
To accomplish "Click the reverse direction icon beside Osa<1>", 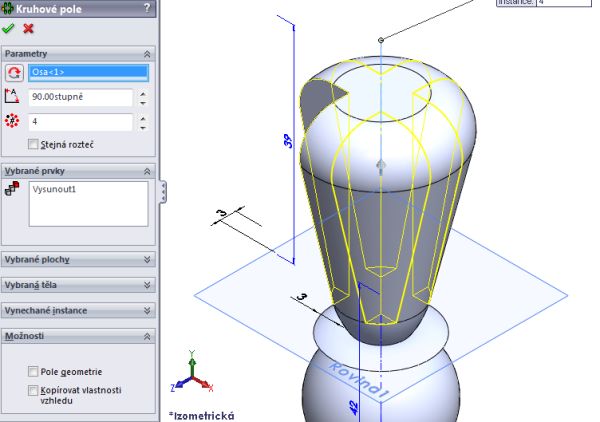I will pos(13,73).
